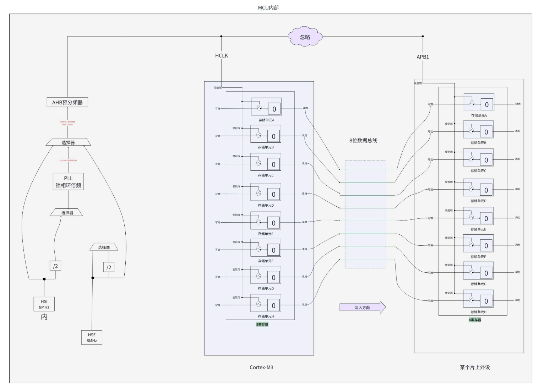Click switch symbol of Cortex-M3 存储单元F

click(x=259, y=249)
